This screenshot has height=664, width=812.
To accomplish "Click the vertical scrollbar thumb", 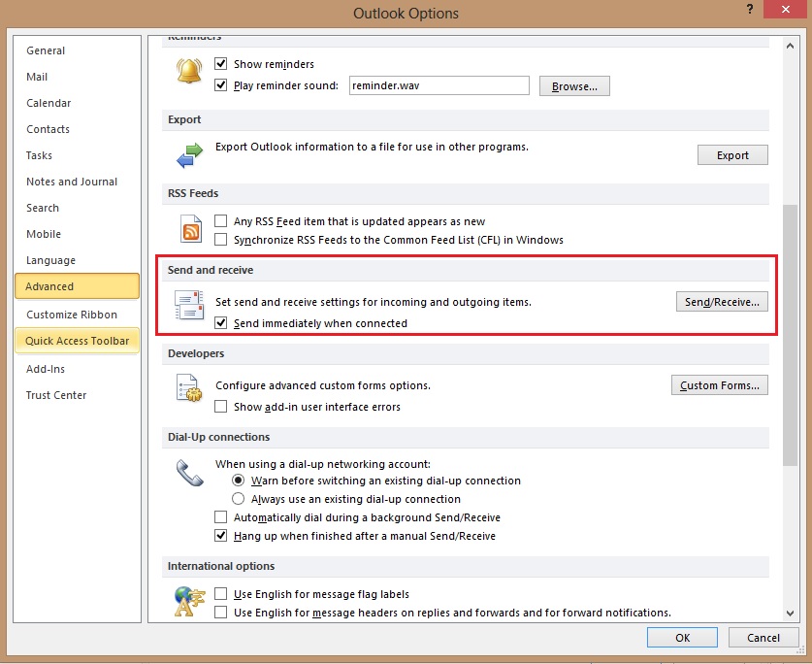I will pos(790,335).
